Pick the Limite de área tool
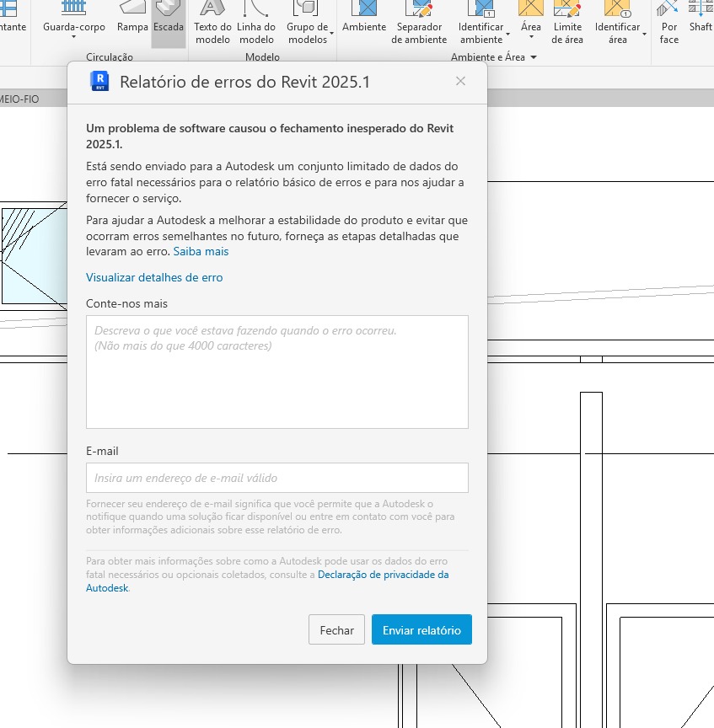The height and width of the screenshot is (728, 714). tap(567, 20)
